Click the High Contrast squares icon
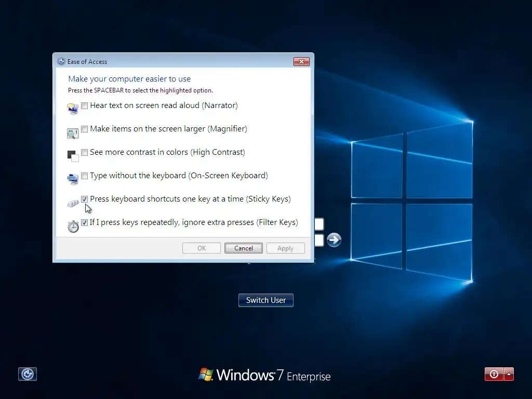Viewport: 532px width, 399px height. (73, 156)
